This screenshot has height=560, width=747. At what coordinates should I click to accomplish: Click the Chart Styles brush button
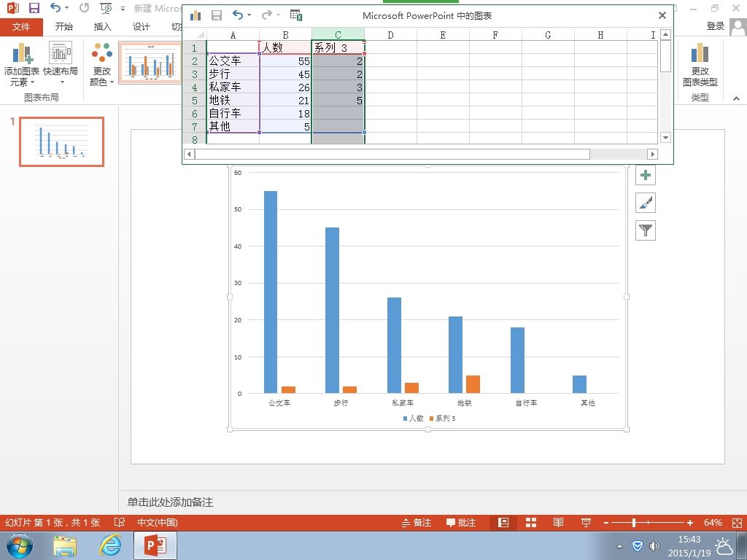point(646,203)
